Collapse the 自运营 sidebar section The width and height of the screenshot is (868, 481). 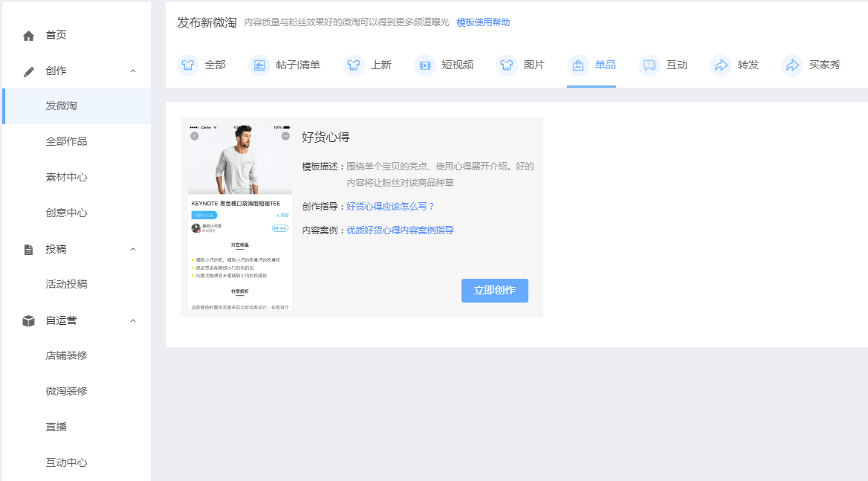pos(133,321)
